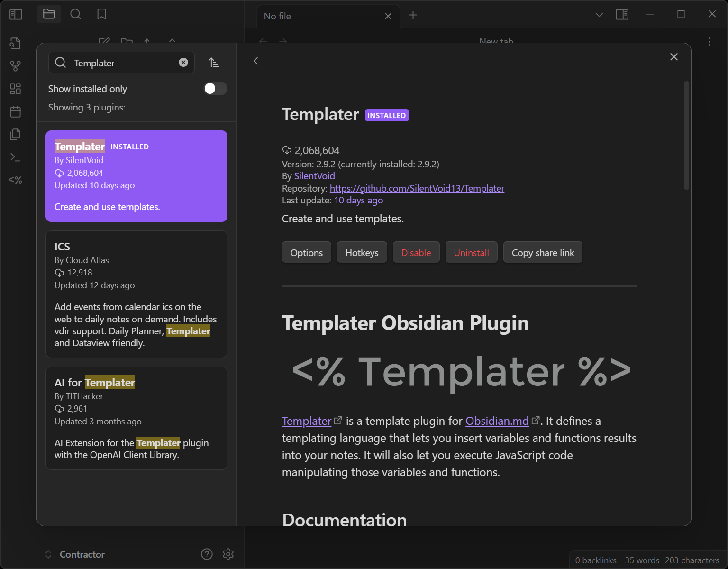Open the three-dot more options menu

tap(710, 42)
